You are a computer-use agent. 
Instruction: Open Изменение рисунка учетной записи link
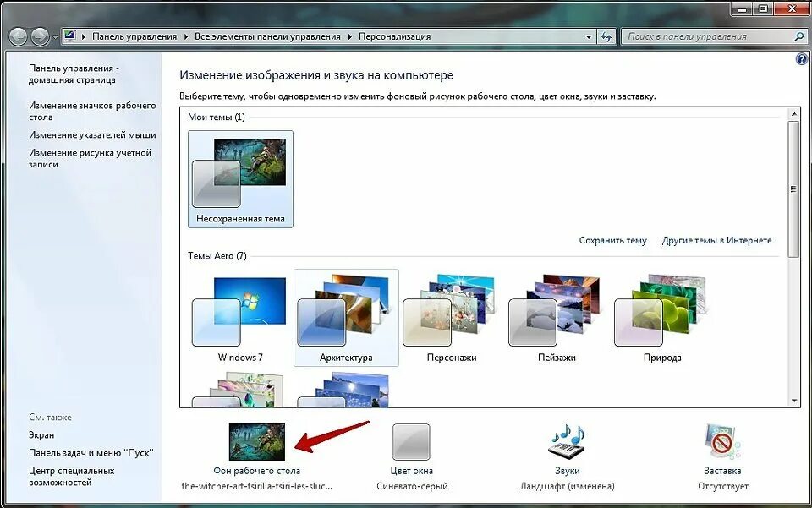click(x=91, y=158)
